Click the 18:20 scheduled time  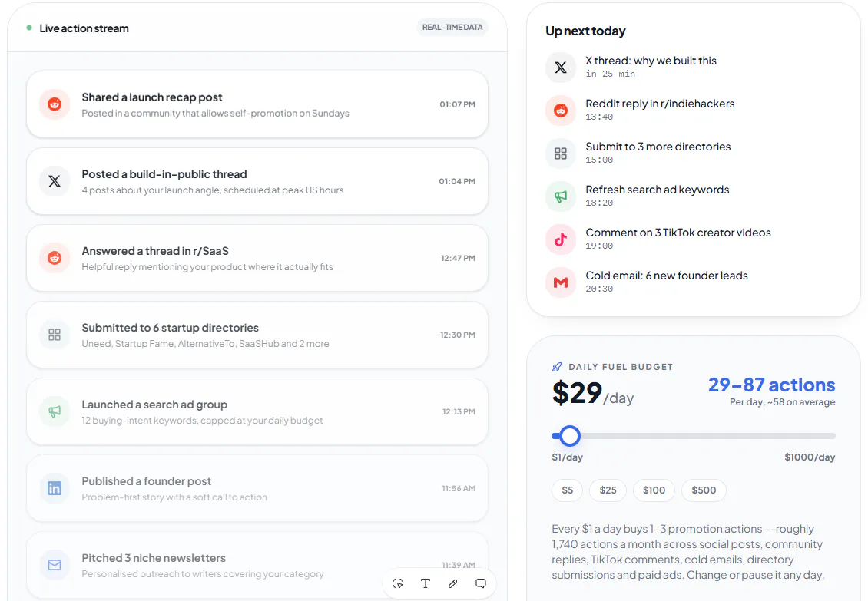click(599, 203)
